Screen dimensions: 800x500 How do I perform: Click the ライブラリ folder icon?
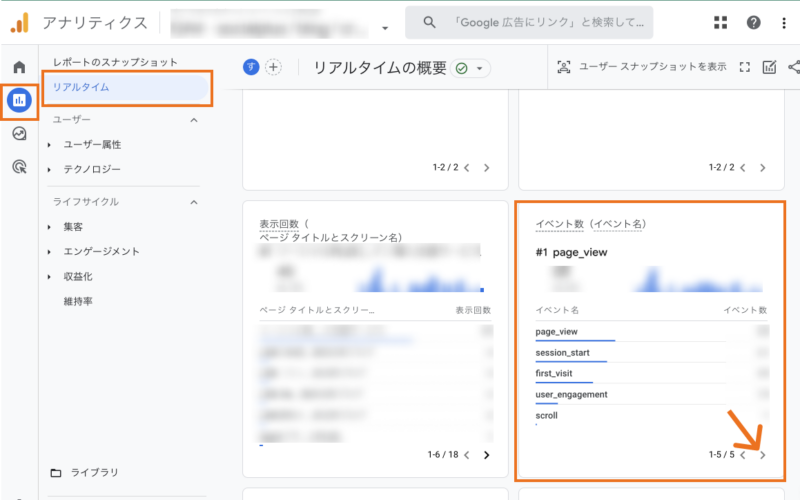pyautogui.click(x=56, y=473)
